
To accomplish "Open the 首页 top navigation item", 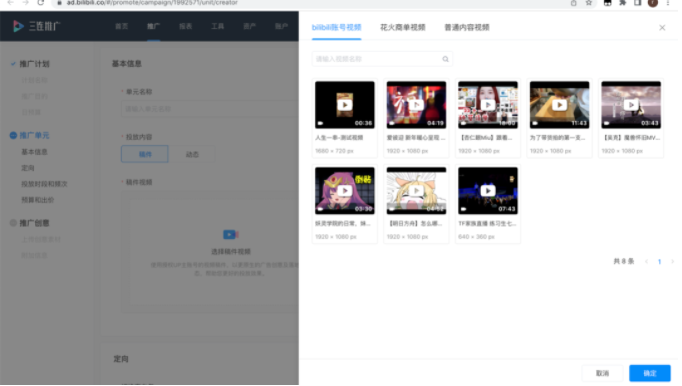I will pyautogui.click(x=121, y=26).
